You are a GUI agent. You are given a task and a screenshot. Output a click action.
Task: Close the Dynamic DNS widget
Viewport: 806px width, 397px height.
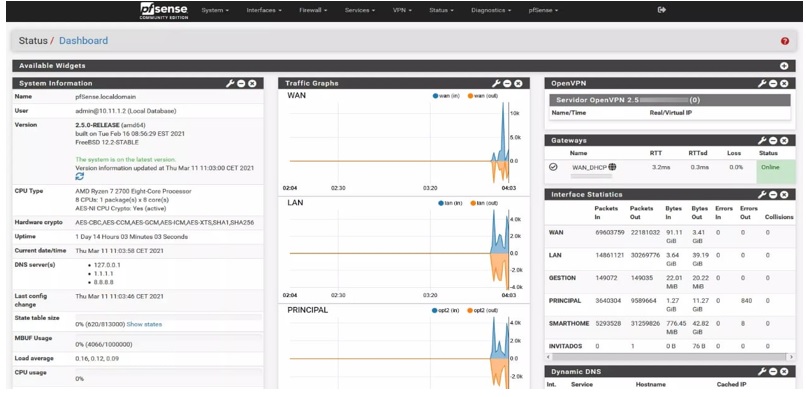pos(784,371)
